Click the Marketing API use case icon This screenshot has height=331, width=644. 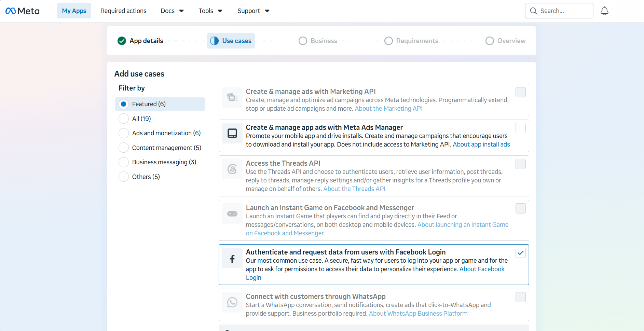click(232, 98)
